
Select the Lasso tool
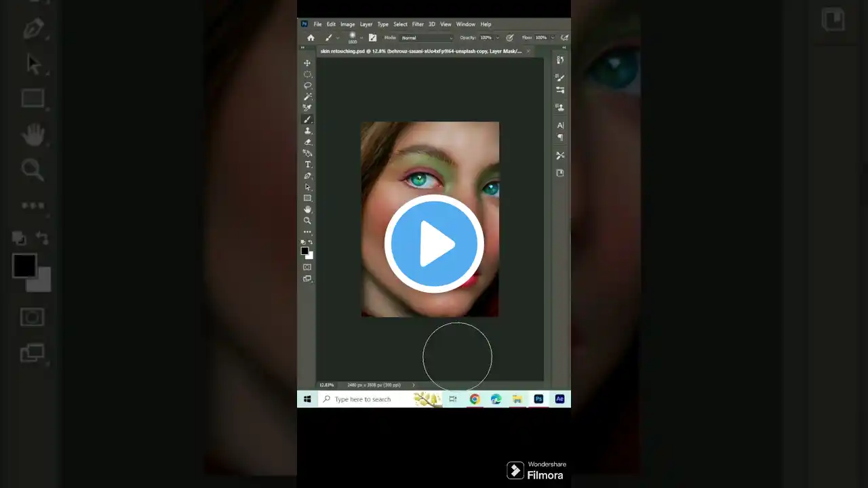click(x=307, y=85)
